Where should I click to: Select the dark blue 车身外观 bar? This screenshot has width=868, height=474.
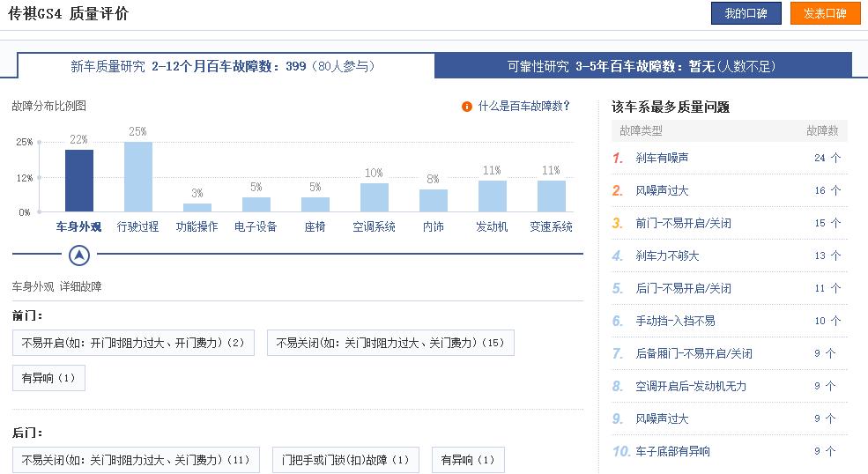[x=79, y=181]
